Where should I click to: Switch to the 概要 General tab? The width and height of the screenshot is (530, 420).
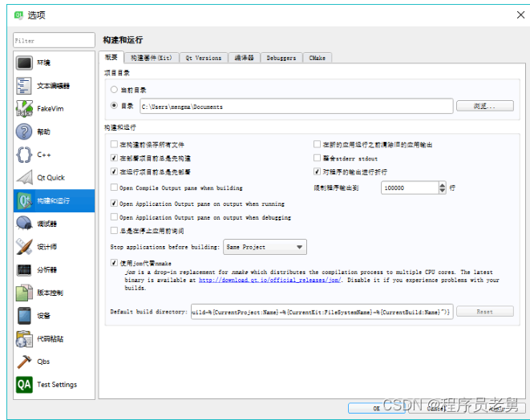click(111, 57)
